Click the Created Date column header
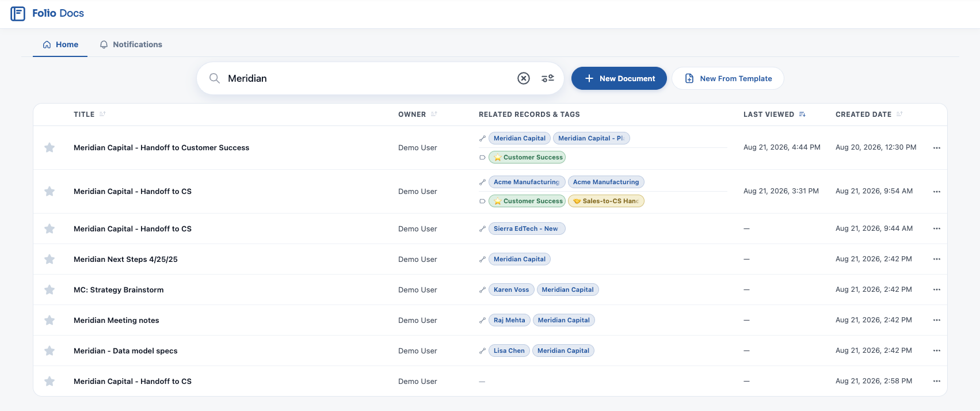This screenshot has height=411, width=980. tap(863, 115)
